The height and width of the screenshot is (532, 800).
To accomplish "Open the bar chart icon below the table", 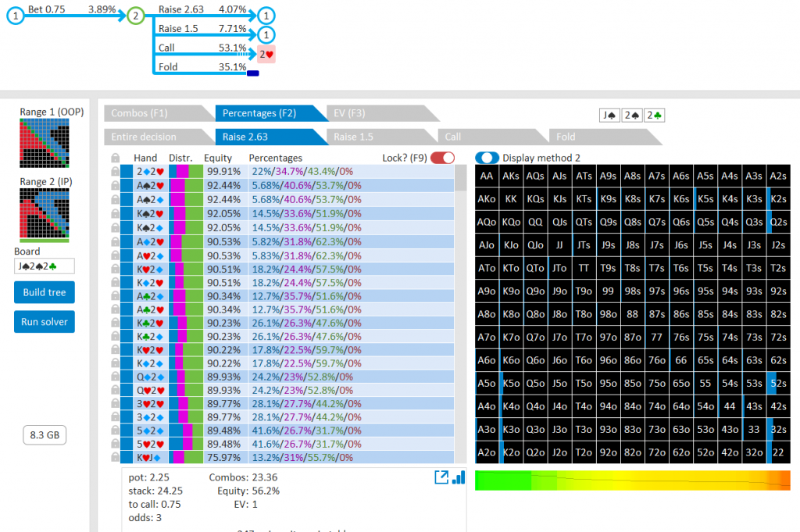I will 459,477.
